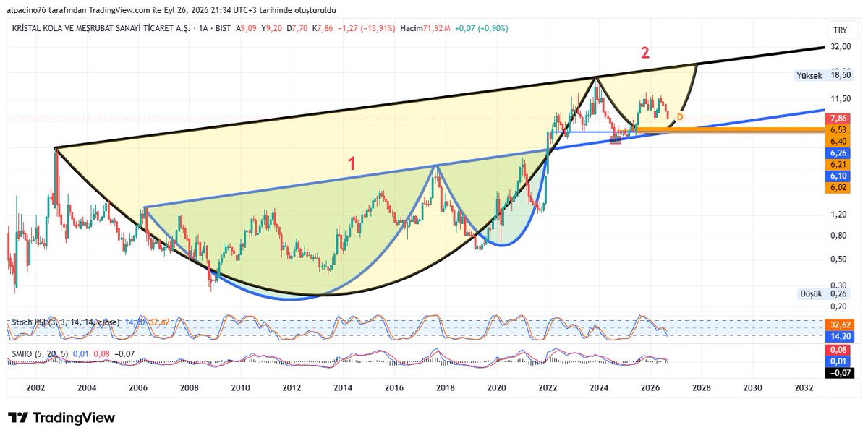
Task: Click the SMIIO indicator title
Action: pyautogui.click(x=41, y=353)
